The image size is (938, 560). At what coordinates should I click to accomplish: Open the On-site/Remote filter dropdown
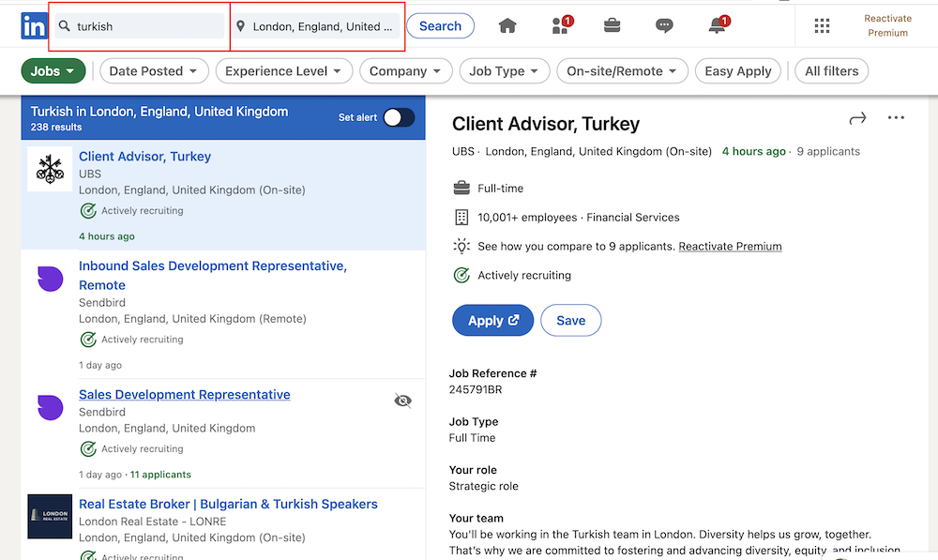coord(622,71)
